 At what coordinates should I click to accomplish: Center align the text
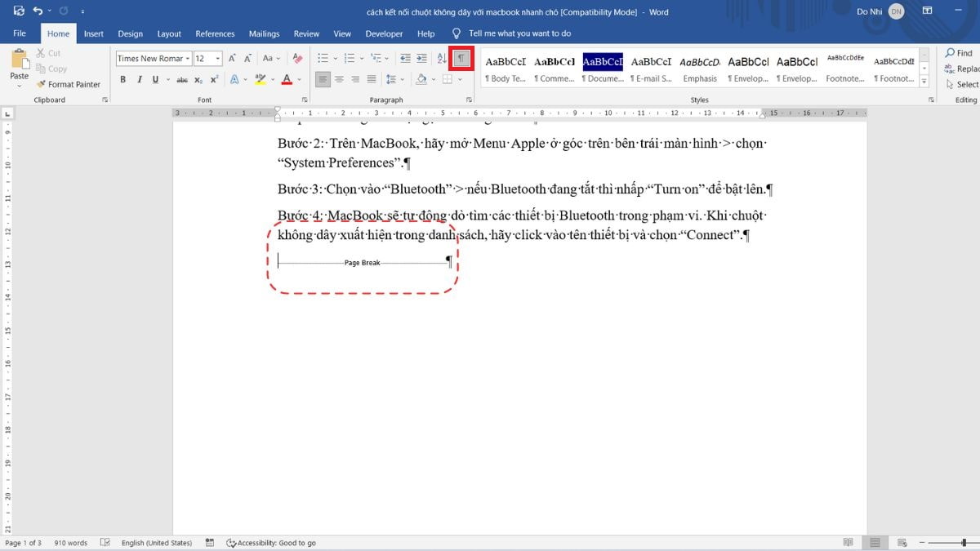point(340,79)
